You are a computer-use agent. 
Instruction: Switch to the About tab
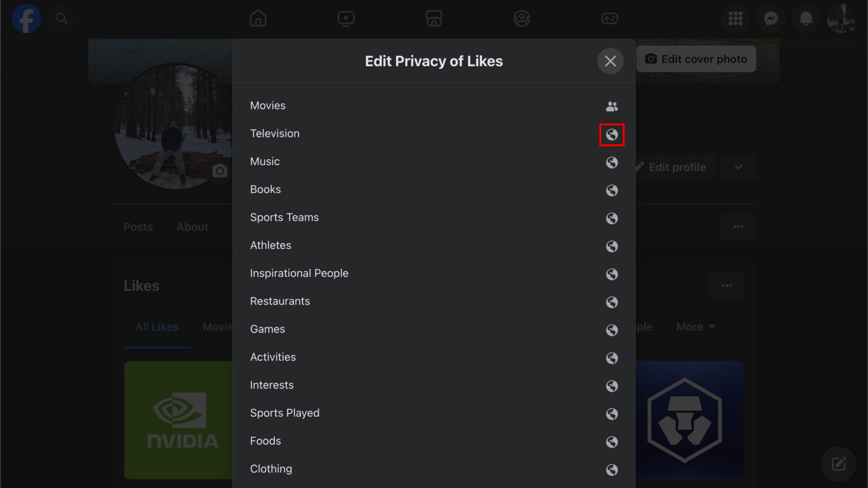pos(192,226)
